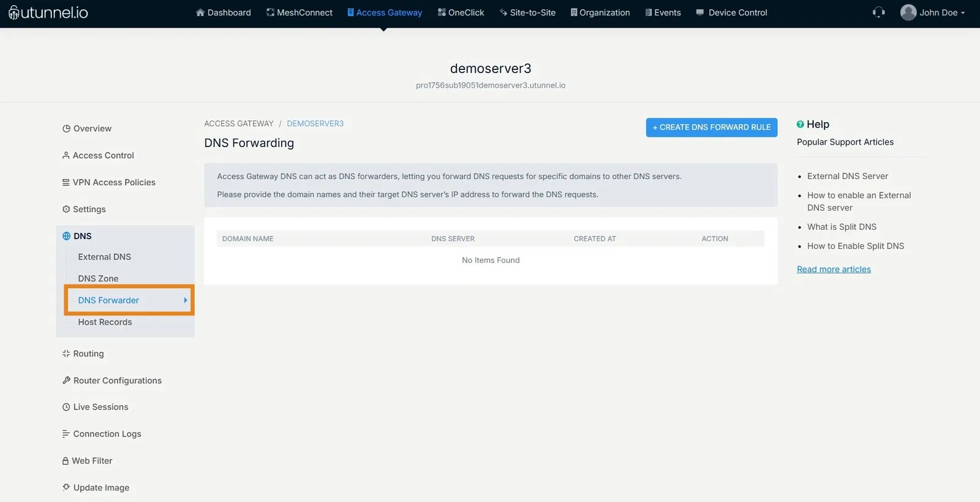Open the Organization nav item
980x502 pixels.
pyautogui.click(x=600, y=12)
